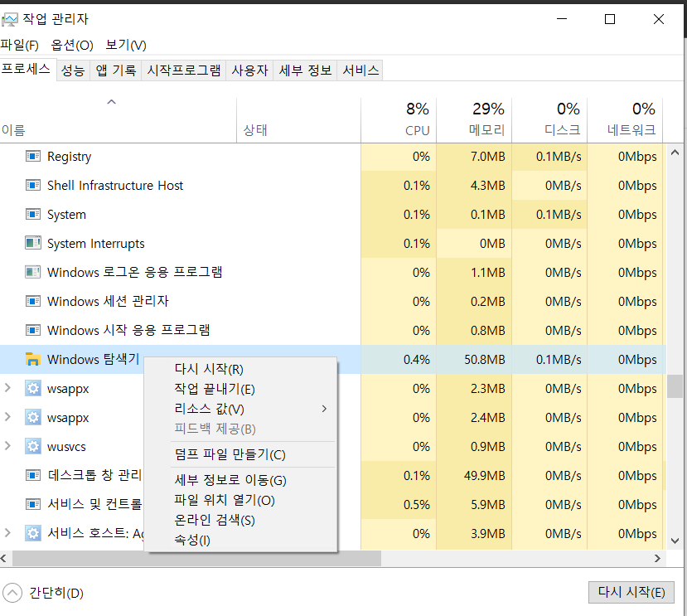Choose 파일 위치 열기(O) menu item
The height and width of the screenshot is (616, 687).
(x=240, y=500)
